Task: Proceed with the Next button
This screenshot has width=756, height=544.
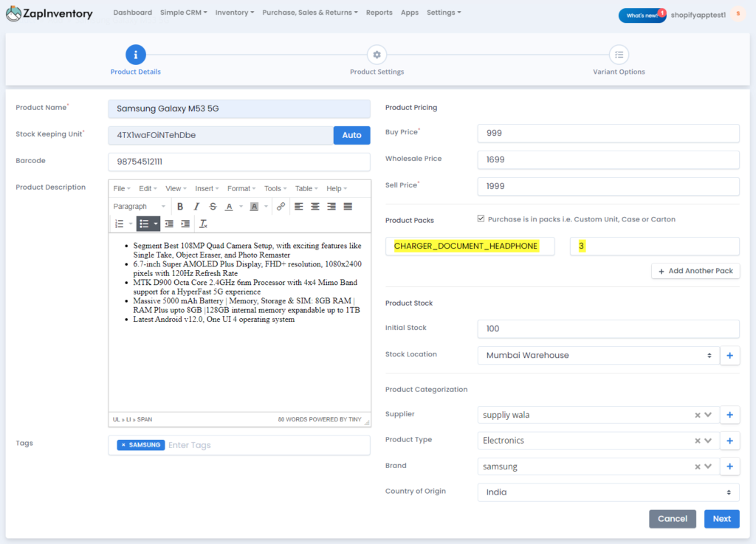Action: click(722, 519)
